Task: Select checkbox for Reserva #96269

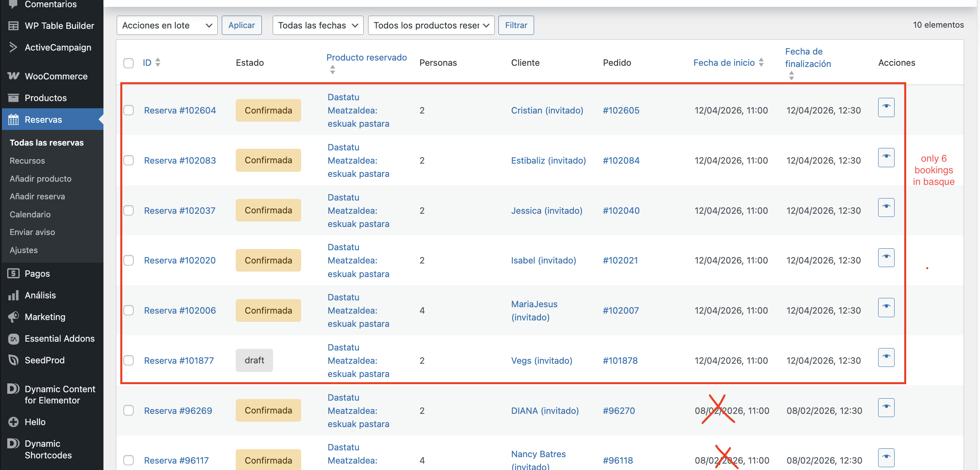Action: coord(128,410)
